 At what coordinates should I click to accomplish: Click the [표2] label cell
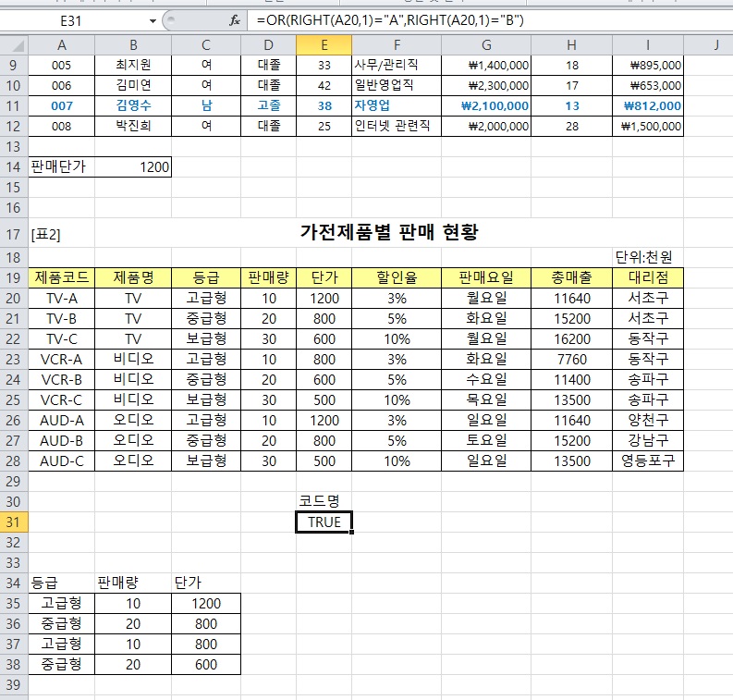pos(46,235)
